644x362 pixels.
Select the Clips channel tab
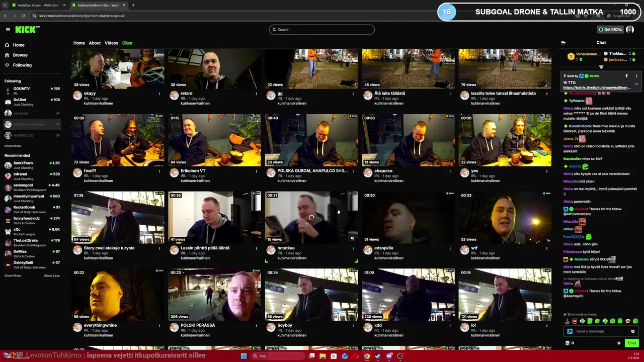127,43
